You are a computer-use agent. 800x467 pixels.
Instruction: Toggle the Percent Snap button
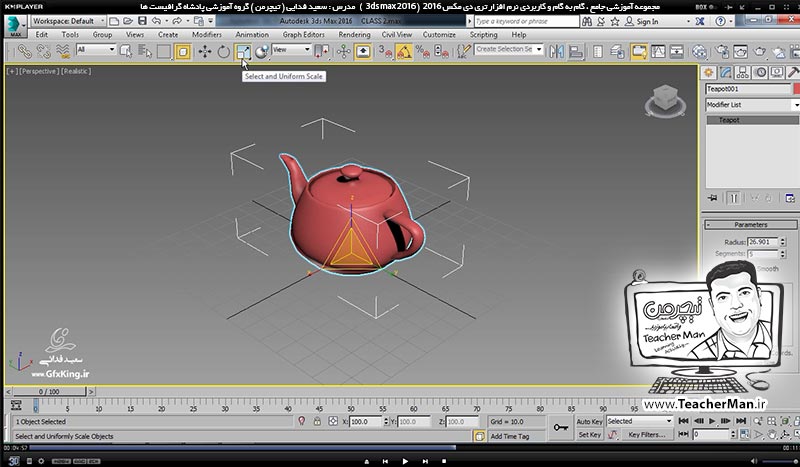pyautogui.click(x=422, y=51)
